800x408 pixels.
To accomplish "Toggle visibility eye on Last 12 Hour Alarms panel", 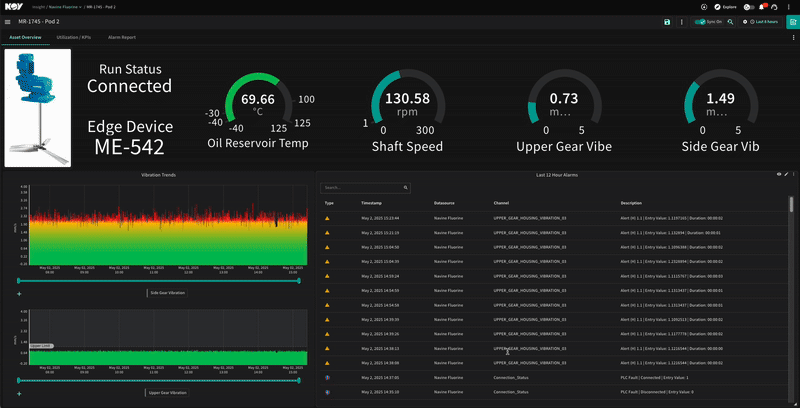I will pyautogui.click(x=779, y=174).
